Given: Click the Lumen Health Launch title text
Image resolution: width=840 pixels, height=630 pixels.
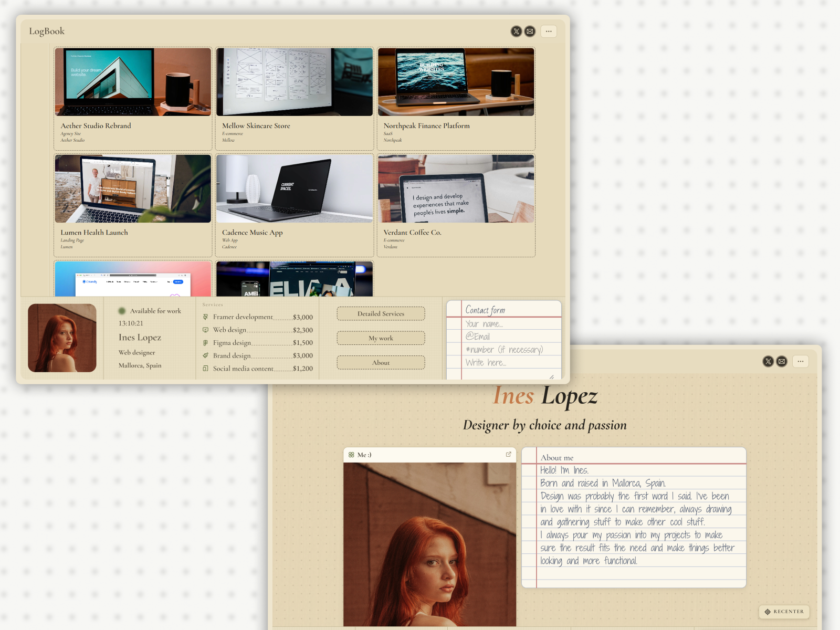Looking at the screenshot, I should coord(94,233).
